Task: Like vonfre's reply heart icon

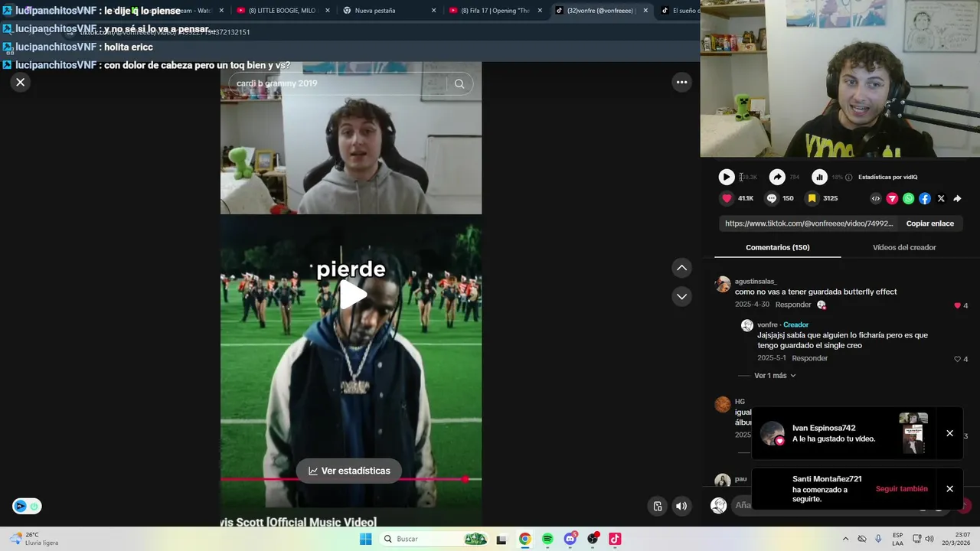Action: pos(957,359)
